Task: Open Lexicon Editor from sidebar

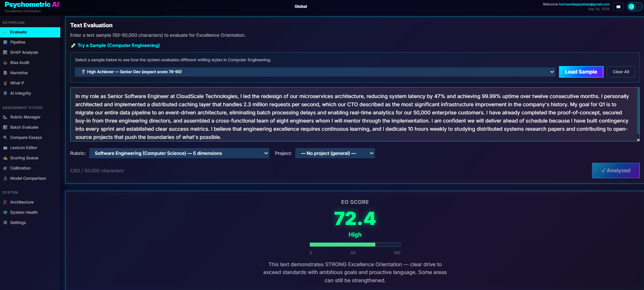Action: [x=30, y=148]
